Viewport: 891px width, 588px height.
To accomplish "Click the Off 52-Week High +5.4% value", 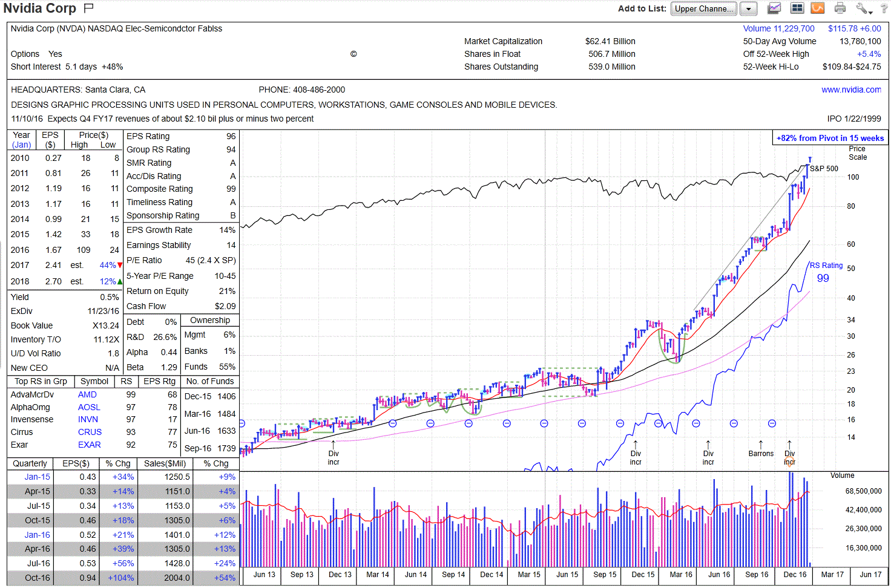I will 869,54.
